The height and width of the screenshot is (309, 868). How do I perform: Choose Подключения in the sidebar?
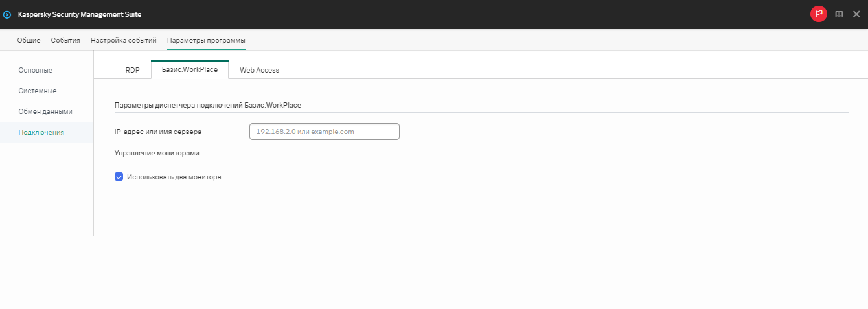(41, 132)
